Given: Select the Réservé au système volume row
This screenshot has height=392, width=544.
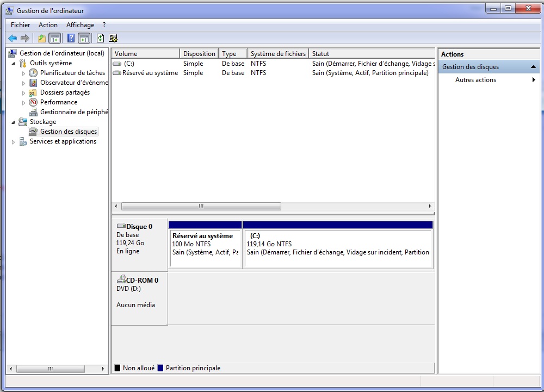Looking at the screenshot, I should (x=273, y=73).
